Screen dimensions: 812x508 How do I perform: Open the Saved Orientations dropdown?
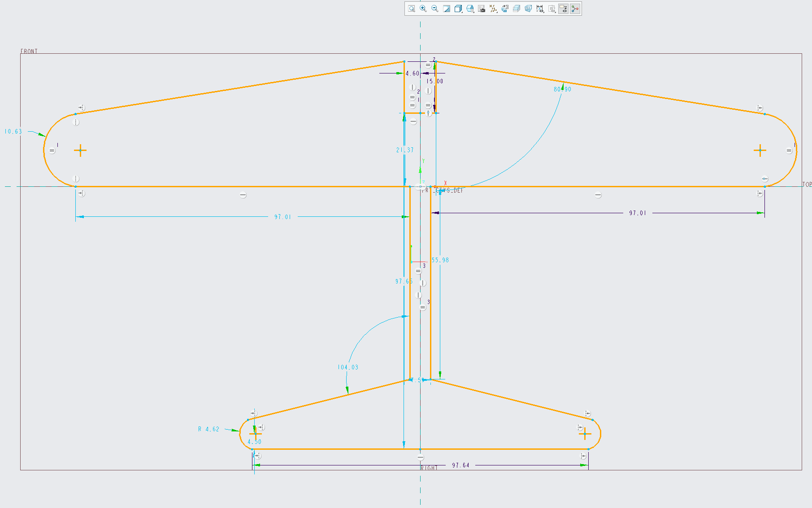pos(470,9)
